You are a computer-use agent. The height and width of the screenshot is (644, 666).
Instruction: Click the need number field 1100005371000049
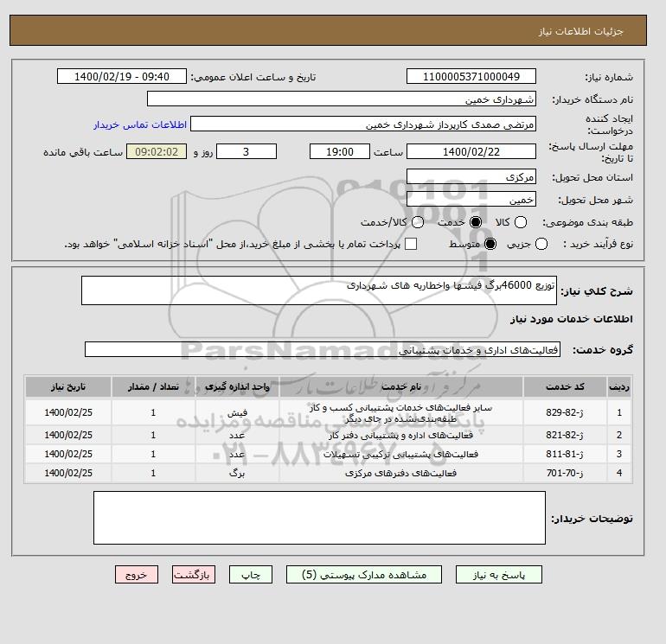click(x=471, y=76)
